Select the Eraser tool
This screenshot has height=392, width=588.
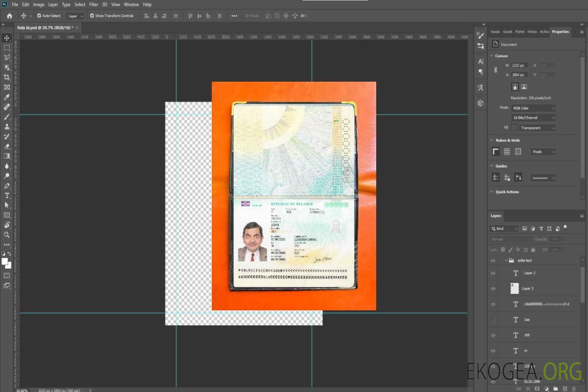pos(7,146)
